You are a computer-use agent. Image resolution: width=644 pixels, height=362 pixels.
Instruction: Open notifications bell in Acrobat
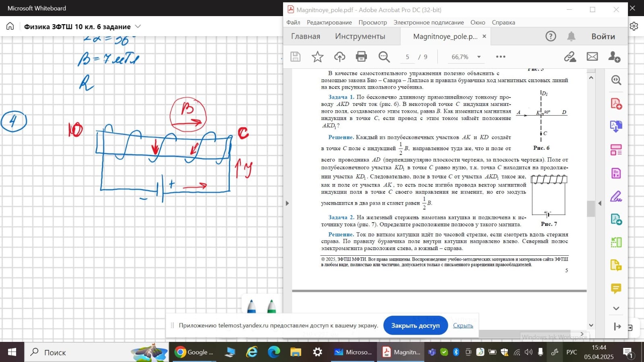(x=571, y=36)
